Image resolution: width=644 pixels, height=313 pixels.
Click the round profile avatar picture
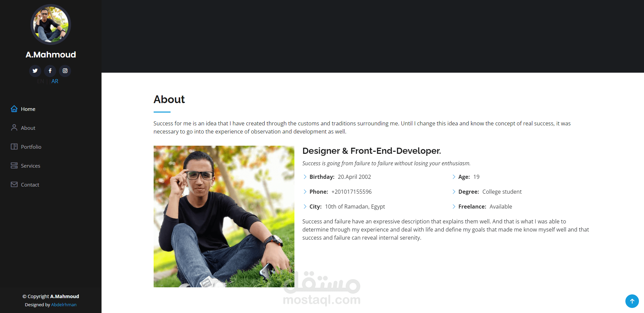coord(51,24)
